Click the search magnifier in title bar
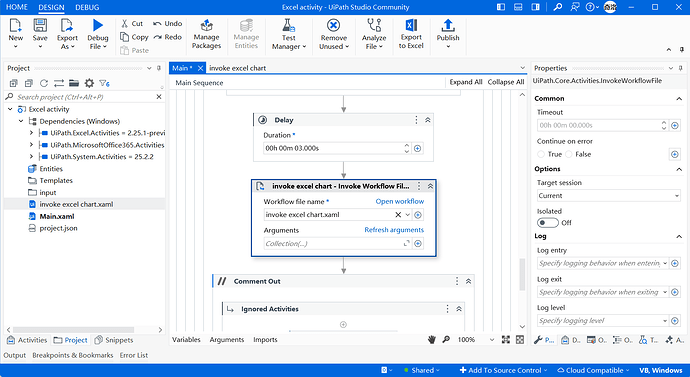 coord(558,7)
